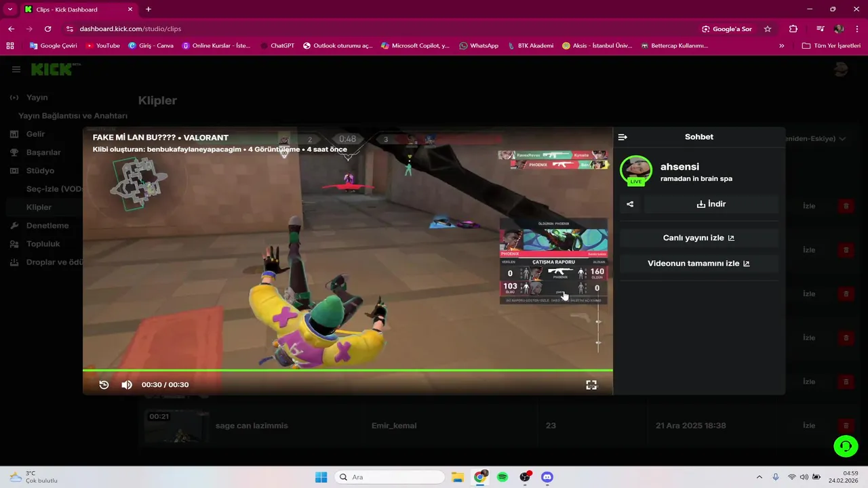The height and width of the screenshot is (488, 868).
Task: Open the Denetleme sidebar section
Action: pyautogui.click(x=47, y=226)
